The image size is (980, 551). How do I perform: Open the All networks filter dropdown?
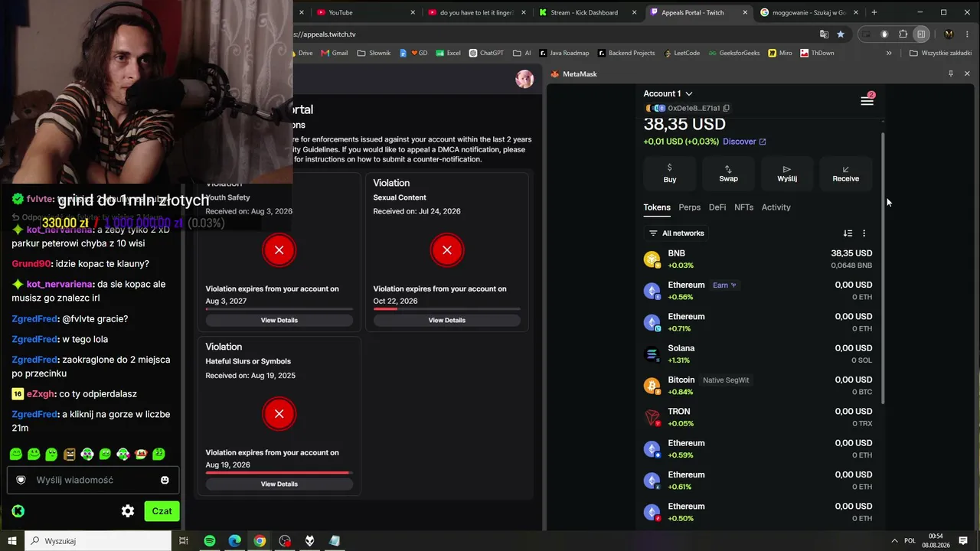[677, 233]
